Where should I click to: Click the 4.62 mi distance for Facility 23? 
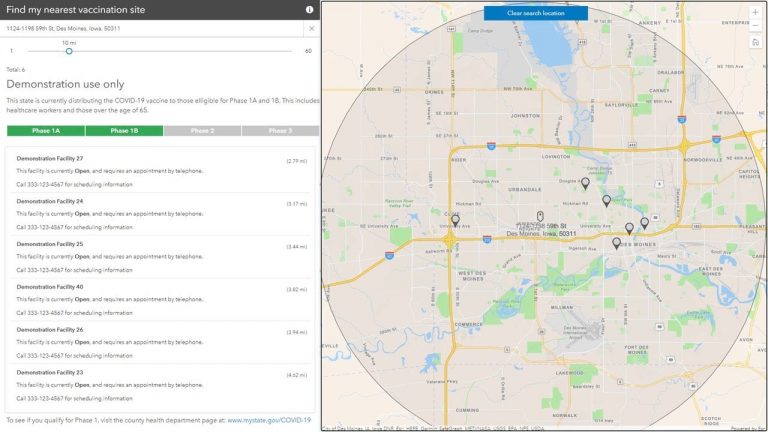click(x=297, y=375)
